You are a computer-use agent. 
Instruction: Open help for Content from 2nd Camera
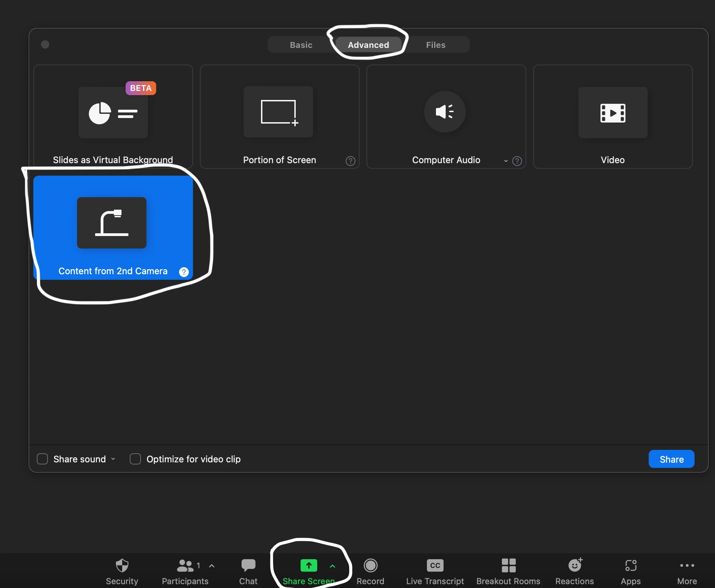[x=184, y=272]
